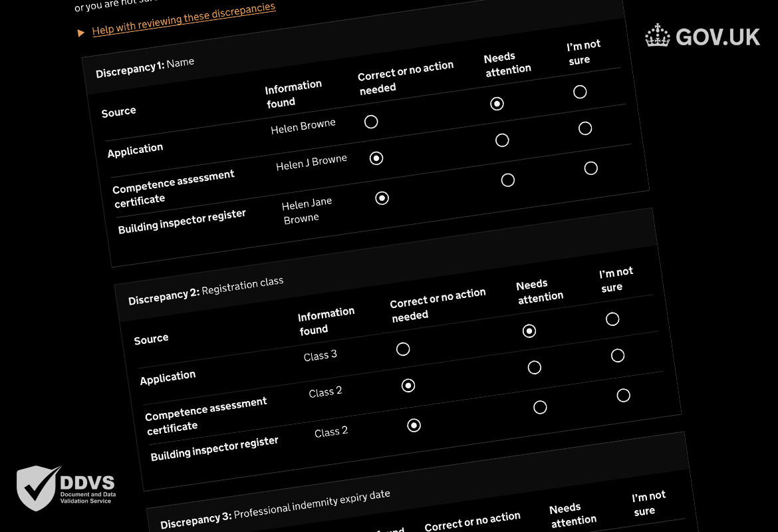
Task: Click the GOV.UK crown logo
Action: pos(657,35)
